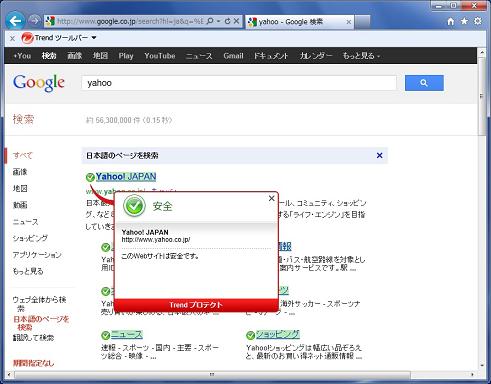Select すべて in left sidebar
This screenshot has width=491, height=384.
coord(23,155)
